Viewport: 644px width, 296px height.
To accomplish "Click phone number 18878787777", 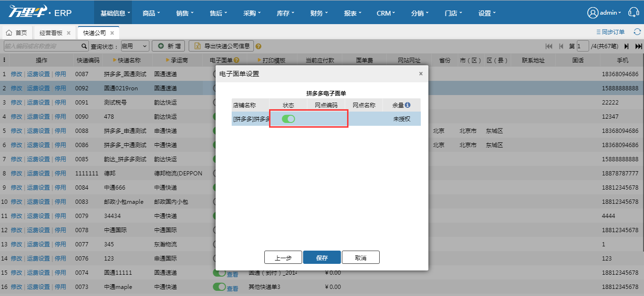I will coord(620,174).
